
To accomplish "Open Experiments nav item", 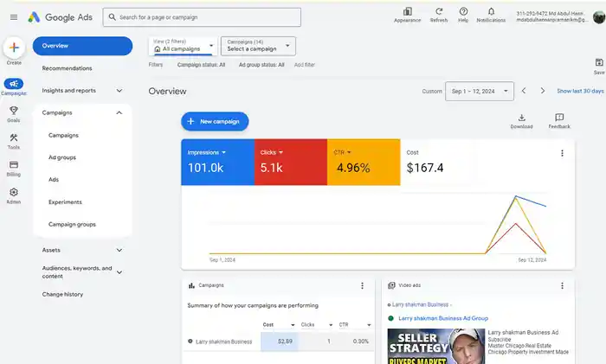I will (65, 201).
